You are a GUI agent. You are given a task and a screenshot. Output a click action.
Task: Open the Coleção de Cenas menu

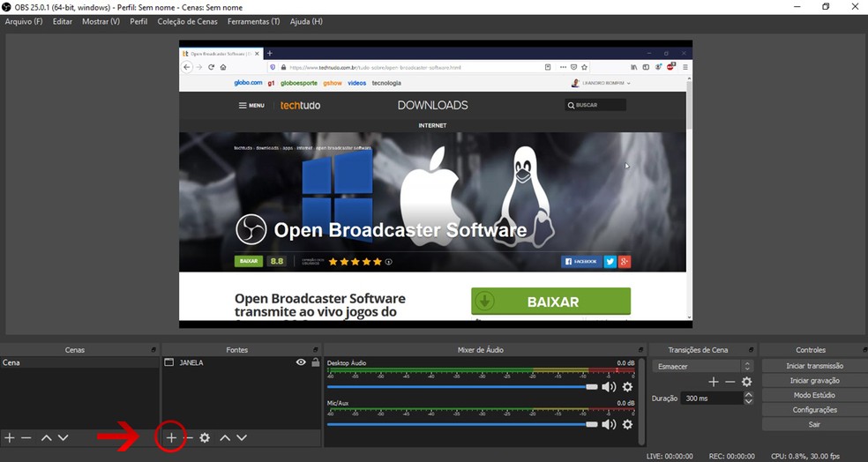188,21
